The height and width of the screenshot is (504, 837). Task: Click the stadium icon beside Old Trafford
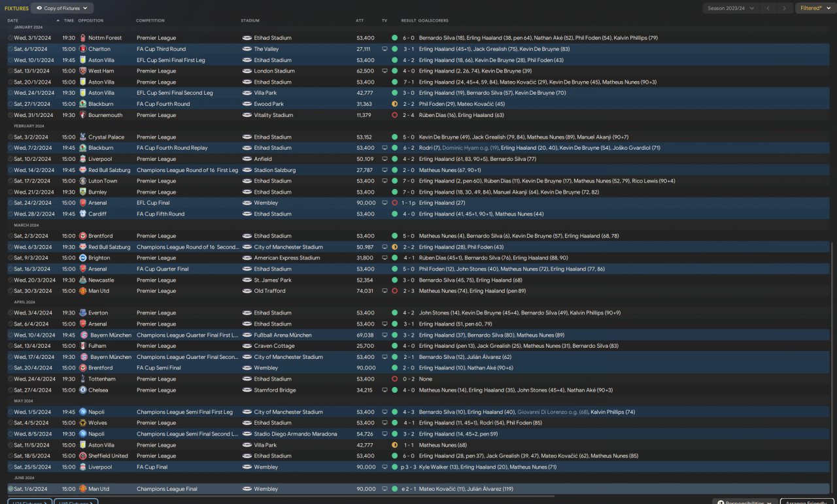[x=247, y=291]
